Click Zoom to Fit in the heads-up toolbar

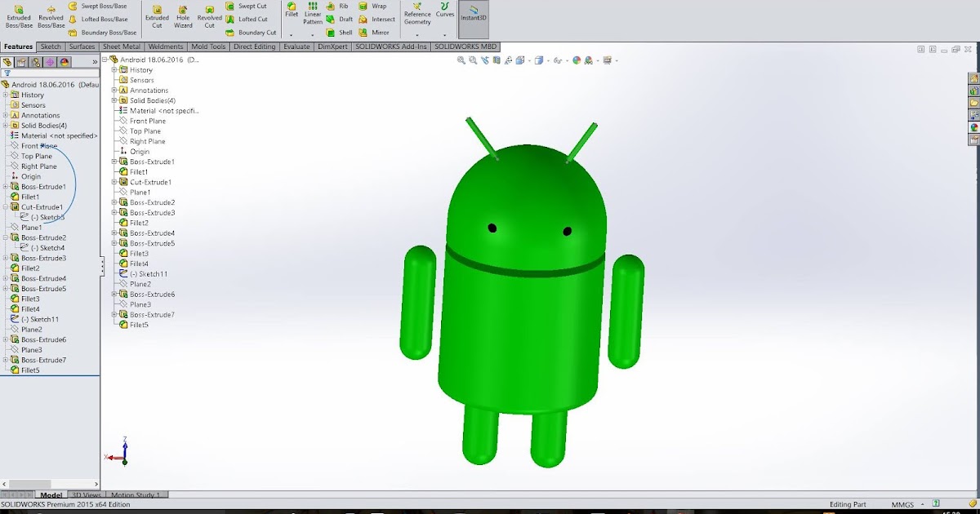[x=461, y=59]
